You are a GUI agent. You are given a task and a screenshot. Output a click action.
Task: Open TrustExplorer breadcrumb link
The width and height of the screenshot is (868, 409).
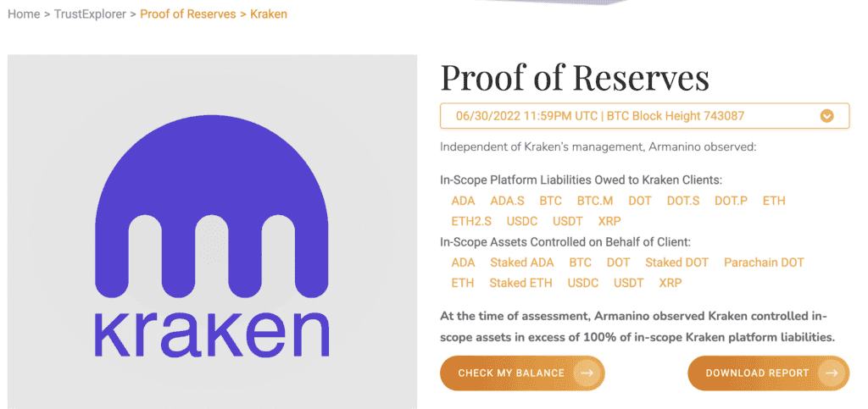pyautogui.click(x=91, y=14)
